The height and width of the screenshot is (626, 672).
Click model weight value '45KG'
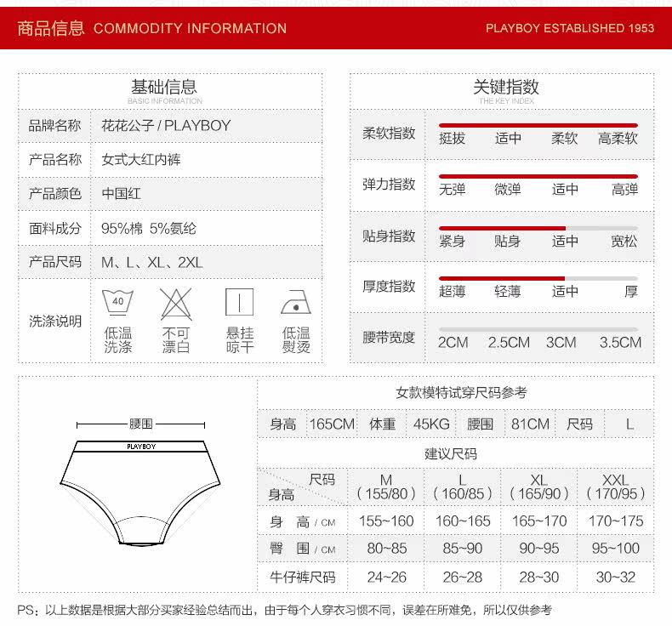point(431,424)
